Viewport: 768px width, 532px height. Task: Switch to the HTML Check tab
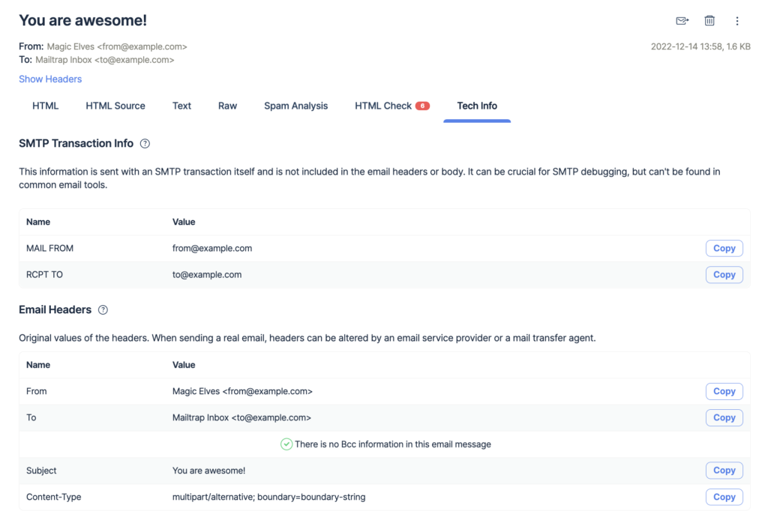tap(385, 106)
